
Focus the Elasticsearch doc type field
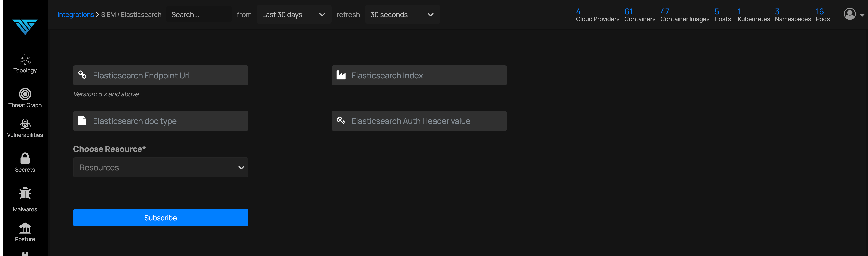pyautogui.click(x=161, y=121)
